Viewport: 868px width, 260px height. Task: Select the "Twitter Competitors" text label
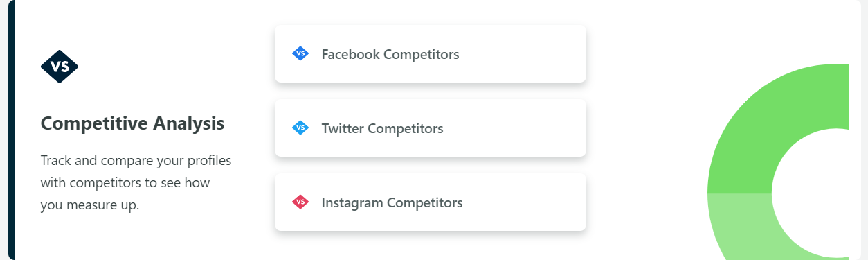382,128
